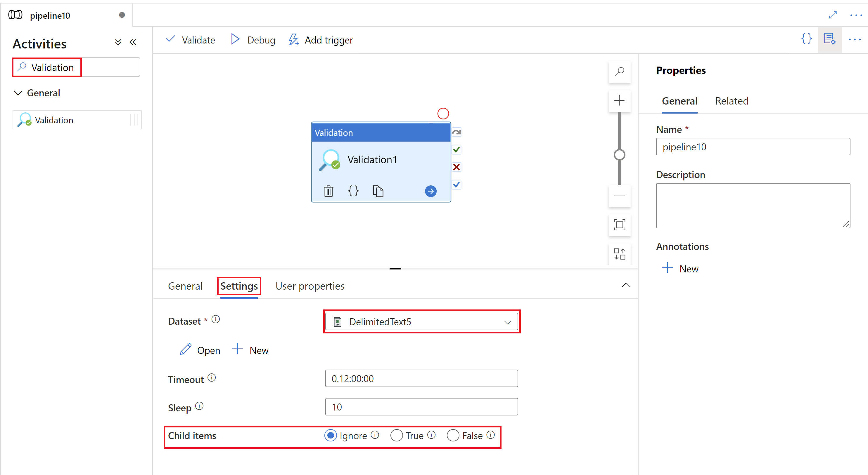868x475 pixels.
Task: Click the pipeline monitor/output icon
Action: click(829, 40)
